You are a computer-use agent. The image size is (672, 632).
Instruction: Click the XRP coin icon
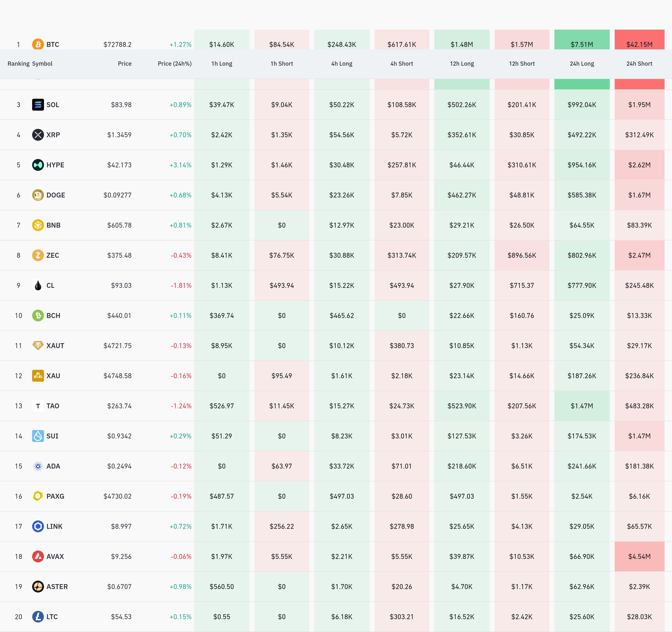[38, 135]
